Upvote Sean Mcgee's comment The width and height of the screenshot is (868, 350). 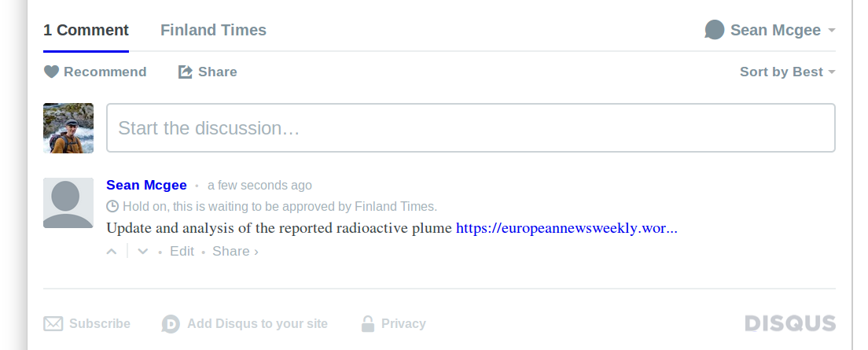pos(112,252)
